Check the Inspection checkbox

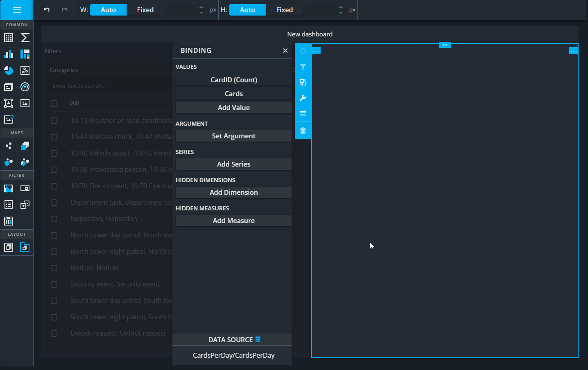pyautogui.click(x=54, y=219)
